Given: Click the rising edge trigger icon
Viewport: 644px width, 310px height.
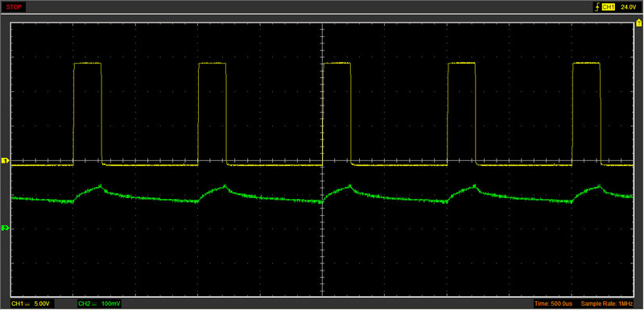Looking at the screenshot, I should tap(597, 7).
